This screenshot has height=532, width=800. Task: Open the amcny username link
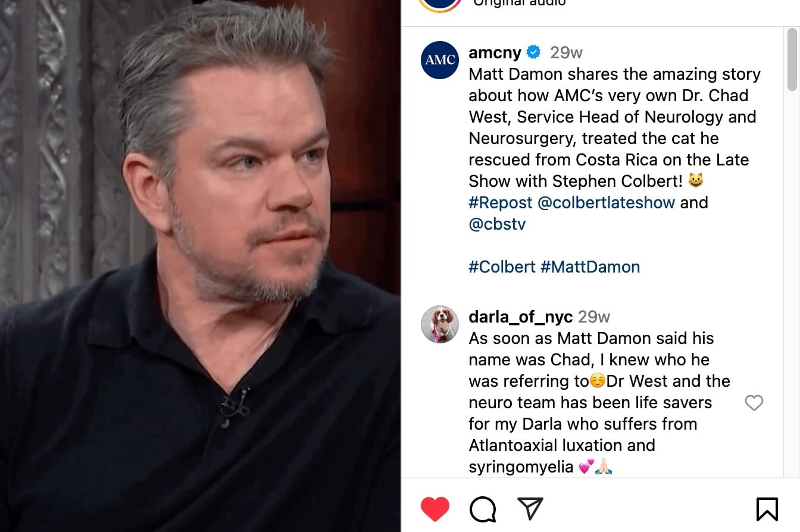495,52
